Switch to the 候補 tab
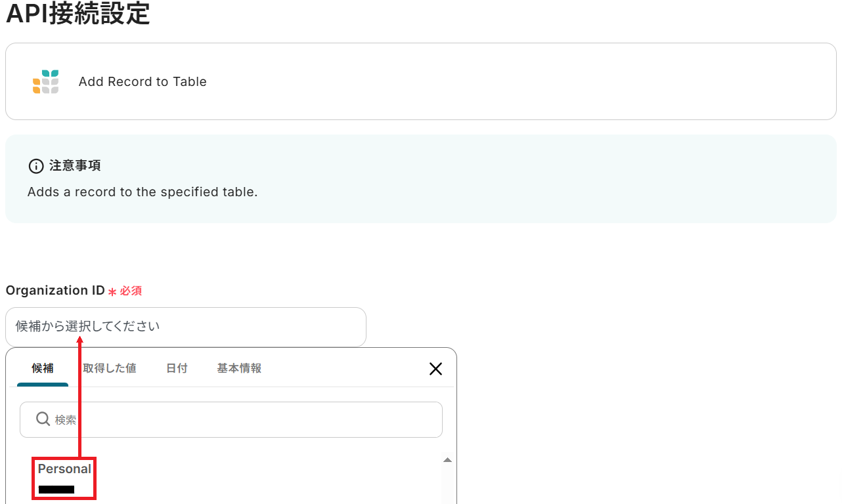 click(43, 369)
